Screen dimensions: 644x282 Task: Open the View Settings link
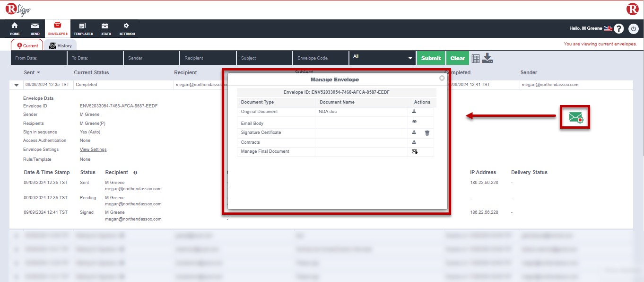coord(93,150)
